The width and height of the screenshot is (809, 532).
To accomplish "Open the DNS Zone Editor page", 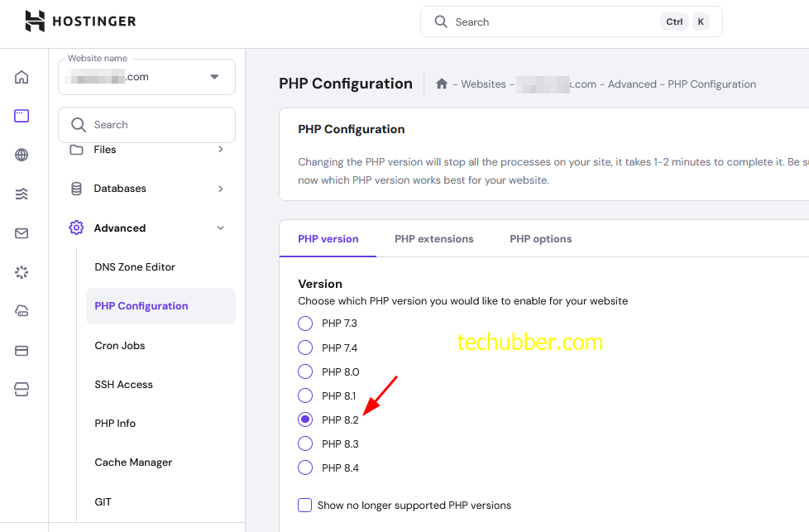I will [134, 266].
